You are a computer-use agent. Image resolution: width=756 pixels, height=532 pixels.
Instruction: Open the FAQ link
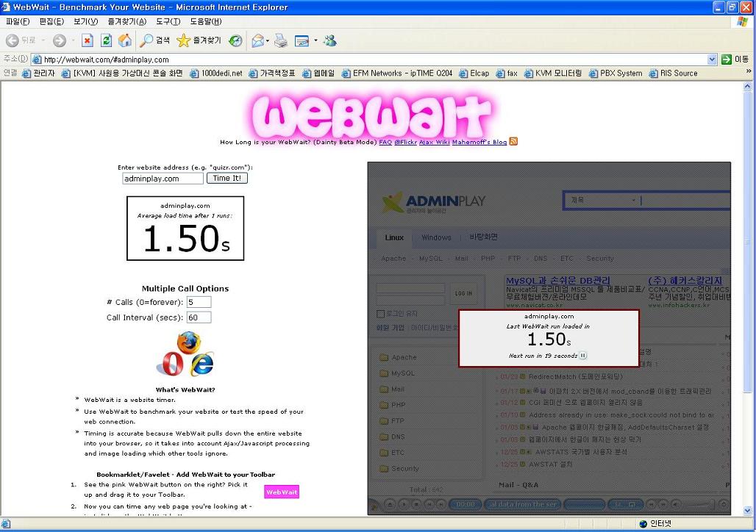pyautogui.click(x=385, y=142)
